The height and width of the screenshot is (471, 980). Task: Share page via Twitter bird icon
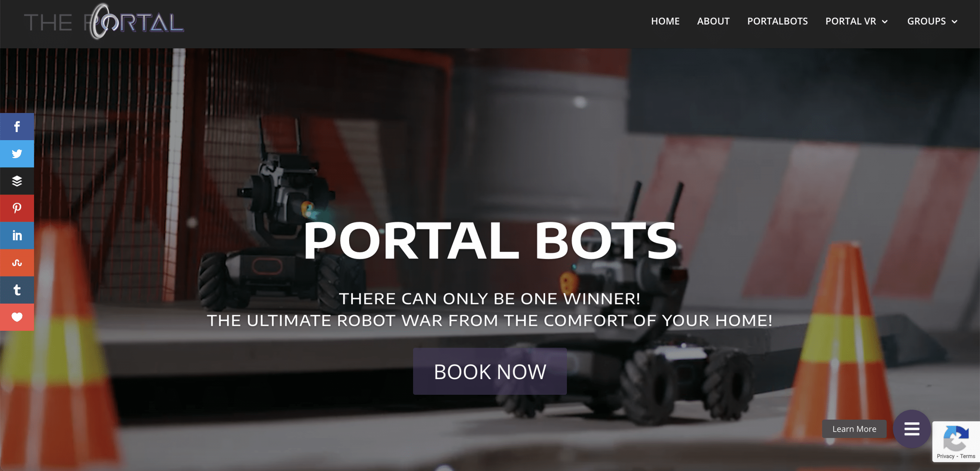click(17, 154)
